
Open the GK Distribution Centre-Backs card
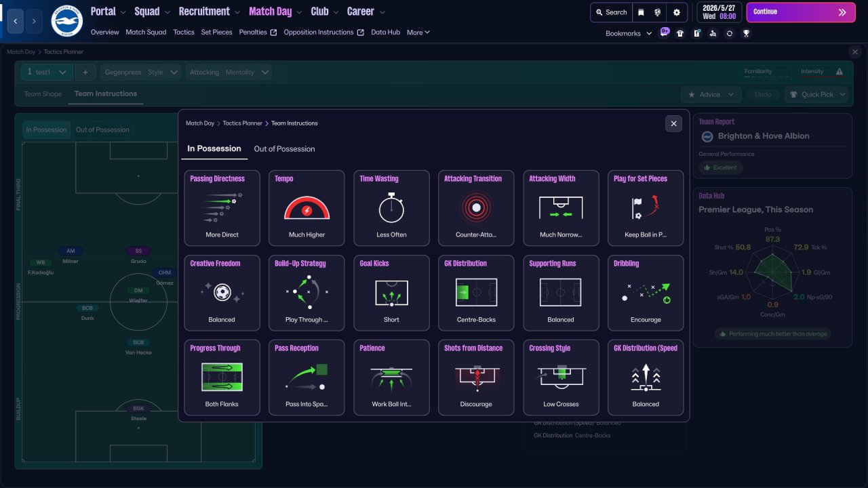(476, 293)
